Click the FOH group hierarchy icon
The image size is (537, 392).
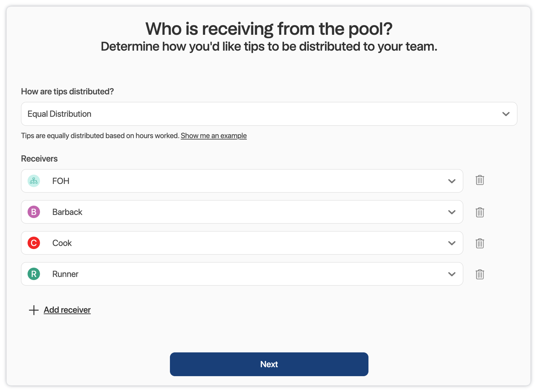coord(34,181)
